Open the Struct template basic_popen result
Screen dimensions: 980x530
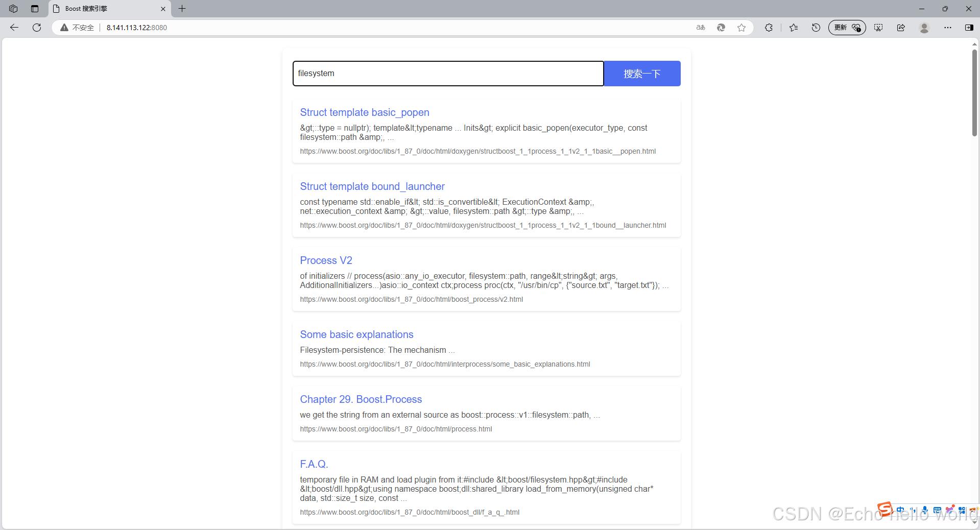click(x=365, y=112)
